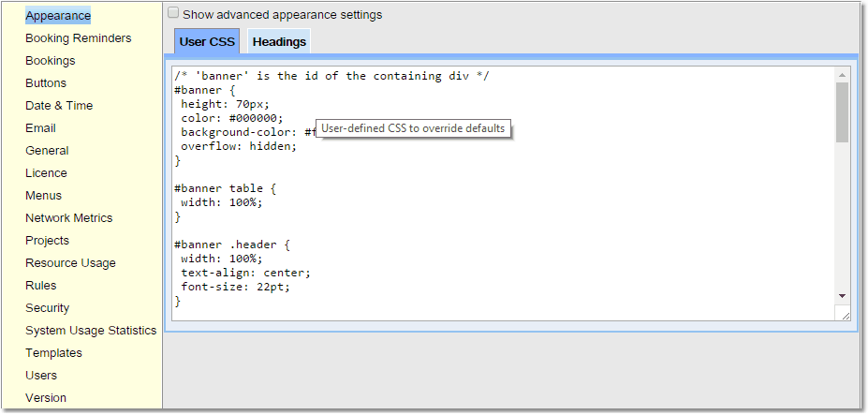Open Booking Reminders settings

click(78, 38)
